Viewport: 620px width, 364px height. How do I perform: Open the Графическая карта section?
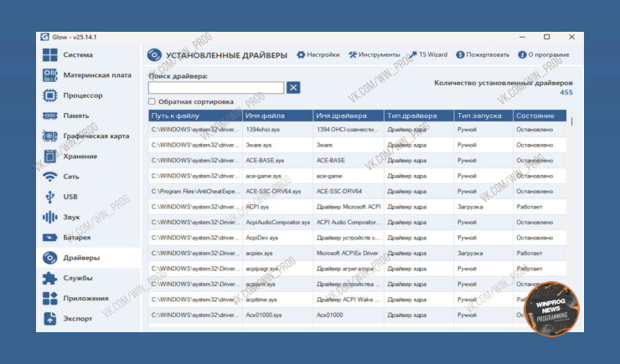point(96,136)
